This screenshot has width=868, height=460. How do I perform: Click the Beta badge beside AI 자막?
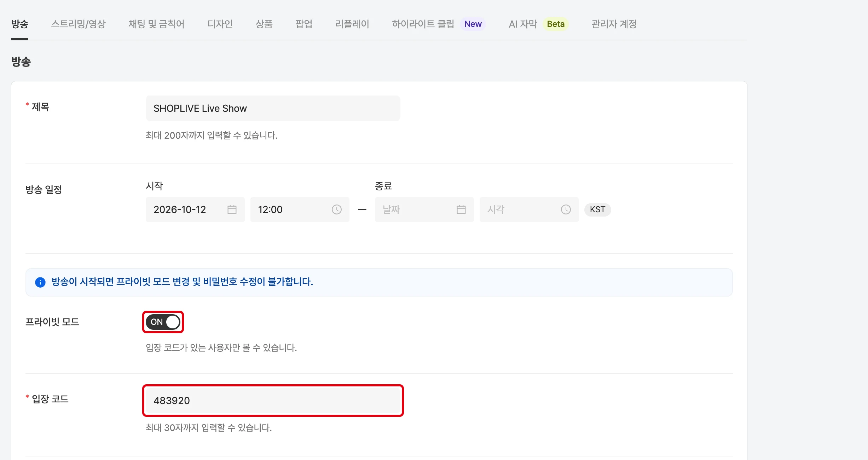click(556, 24)
